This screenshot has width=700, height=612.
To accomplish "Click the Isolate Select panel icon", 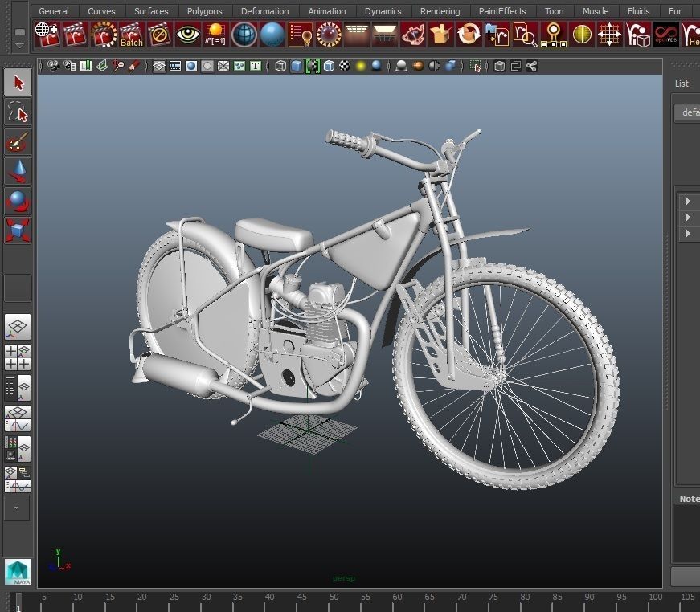I will tap(475, 67).
